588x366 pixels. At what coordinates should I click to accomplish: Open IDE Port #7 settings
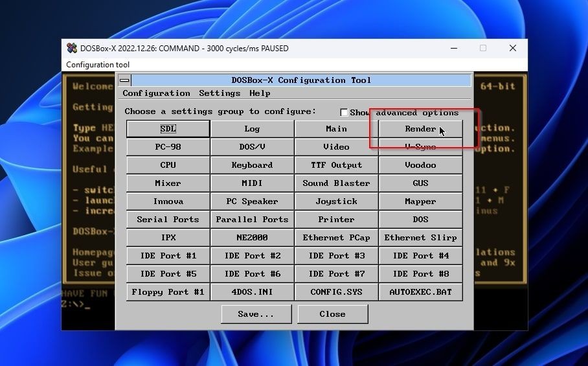[336, 274]
